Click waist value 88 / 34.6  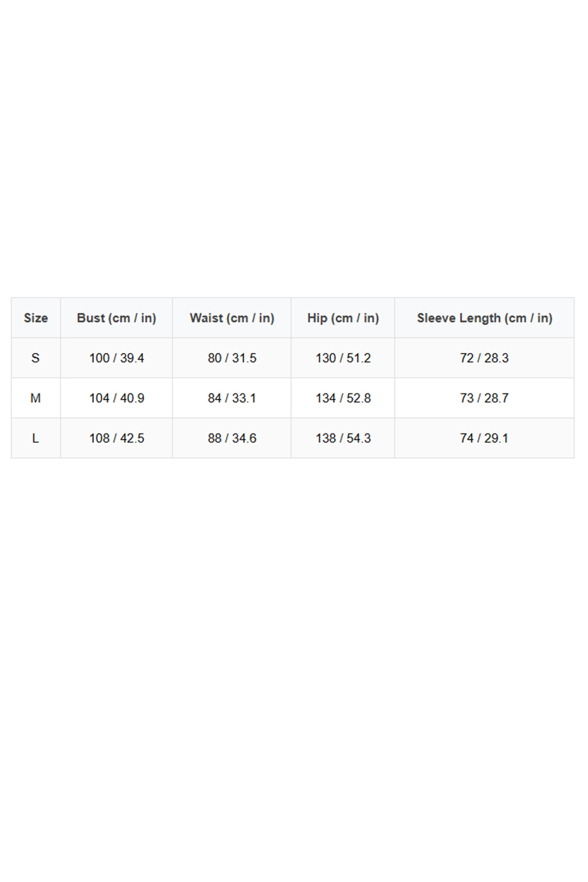[232, 438]
